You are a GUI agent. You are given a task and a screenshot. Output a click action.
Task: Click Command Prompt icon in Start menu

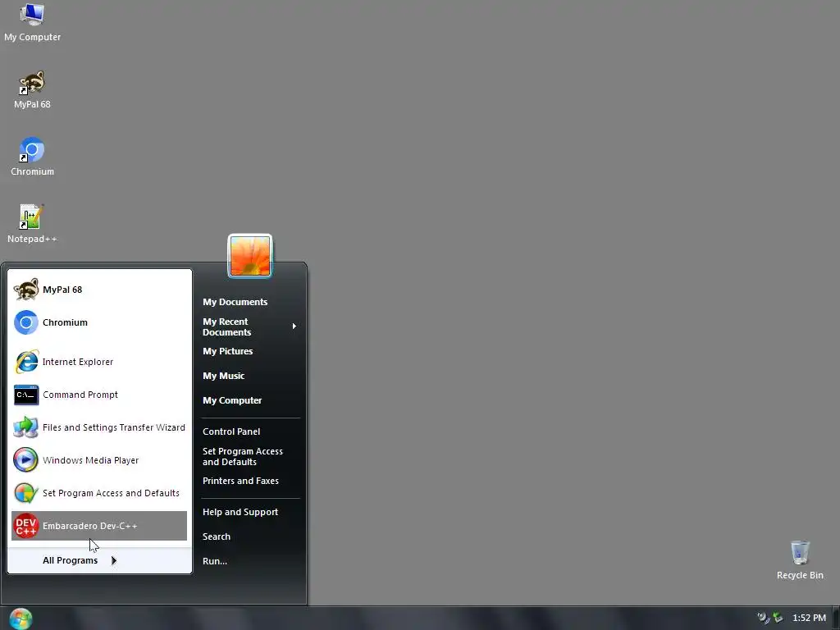pos(25,395)
